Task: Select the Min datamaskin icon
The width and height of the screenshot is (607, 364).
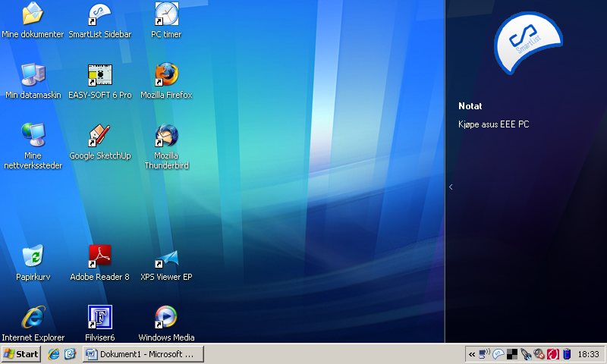Action: point(33,81)
